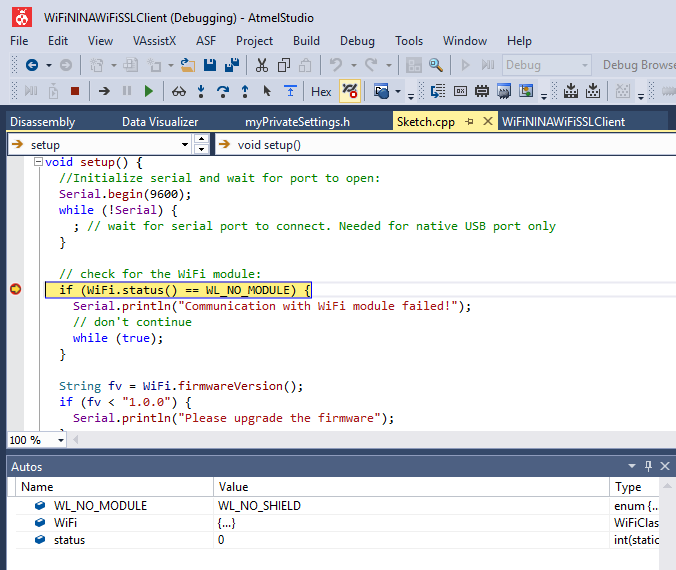The height and width of the screenshot is (570, 676).
Task: Toggle the disable breakpoints icon
Action: click(350, 91)
